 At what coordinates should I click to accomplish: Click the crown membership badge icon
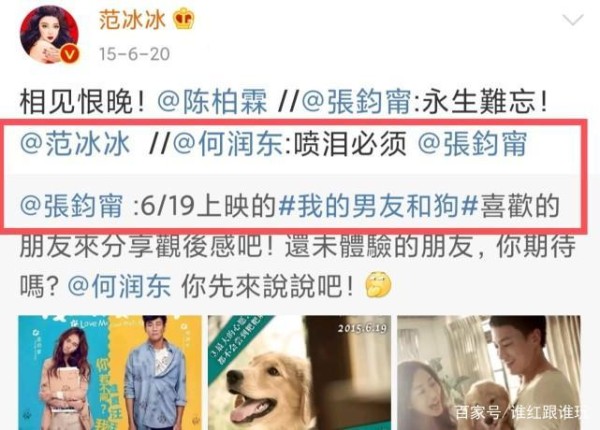click(x=184, y=19)
